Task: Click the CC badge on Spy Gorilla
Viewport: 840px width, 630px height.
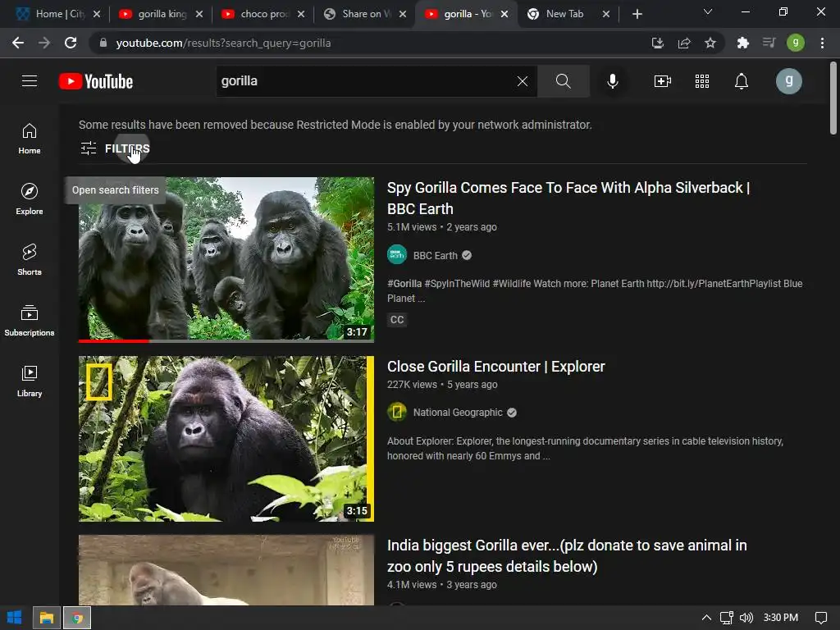Action: (397, 320)
